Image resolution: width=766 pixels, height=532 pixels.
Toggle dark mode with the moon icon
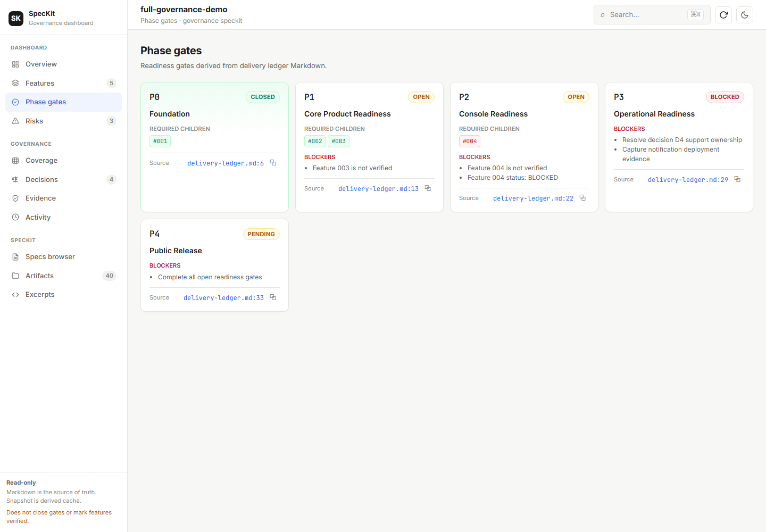click(745, 15)
